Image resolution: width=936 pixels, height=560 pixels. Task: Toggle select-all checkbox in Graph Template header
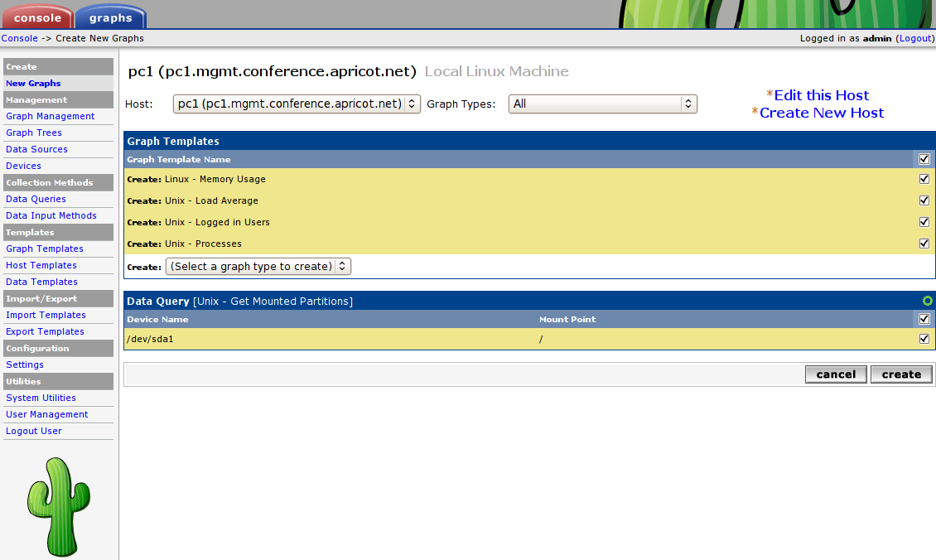click(x=924, y=159)
